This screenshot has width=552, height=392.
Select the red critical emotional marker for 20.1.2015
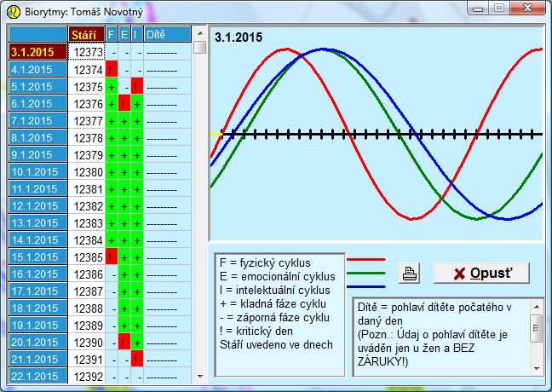coord(124,343)
